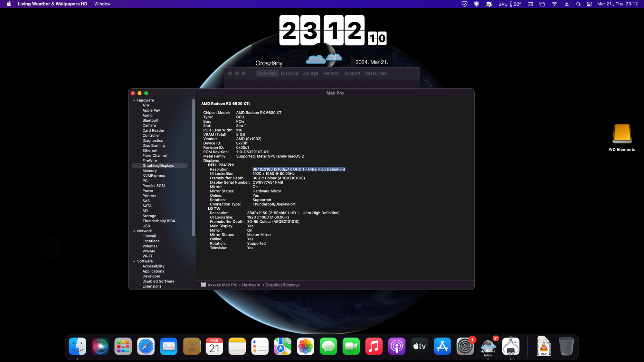Open Living Weather & Wallpapers HD menu
This screenshot has width=644, height=362.
(52, 4)
